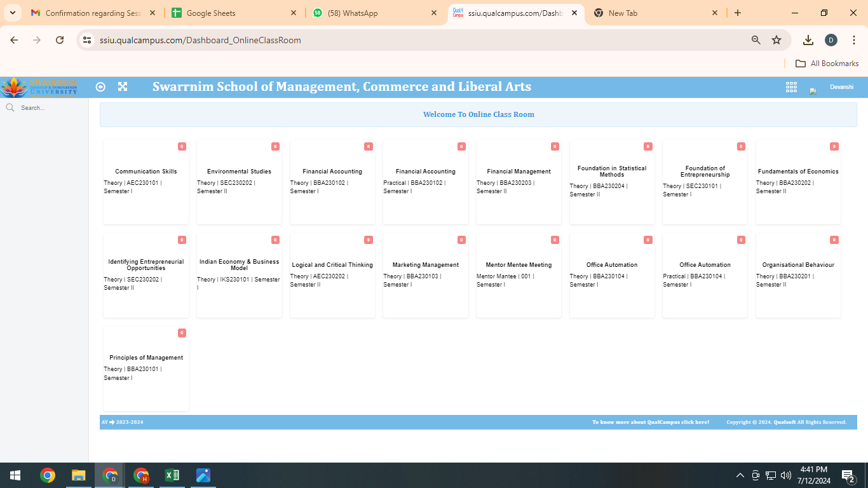The image size is (868, 488).
Task: Click the Devanshi username text
Action: coord(841,87)
